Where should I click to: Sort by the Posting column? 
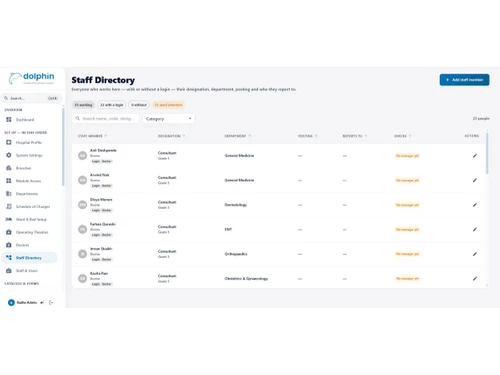click(x=307, y=136)
